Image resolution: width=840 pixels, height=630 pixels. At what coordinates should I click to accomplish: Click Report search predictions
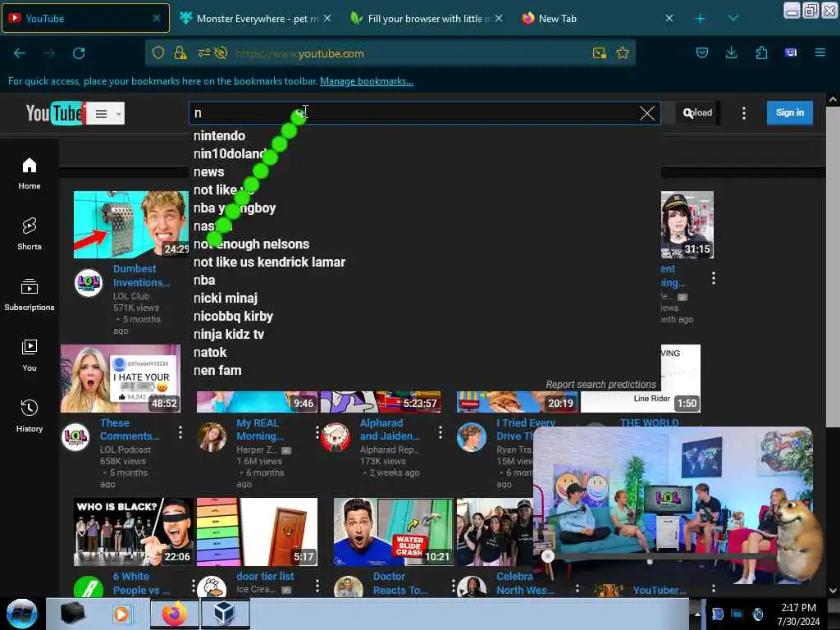600,384
